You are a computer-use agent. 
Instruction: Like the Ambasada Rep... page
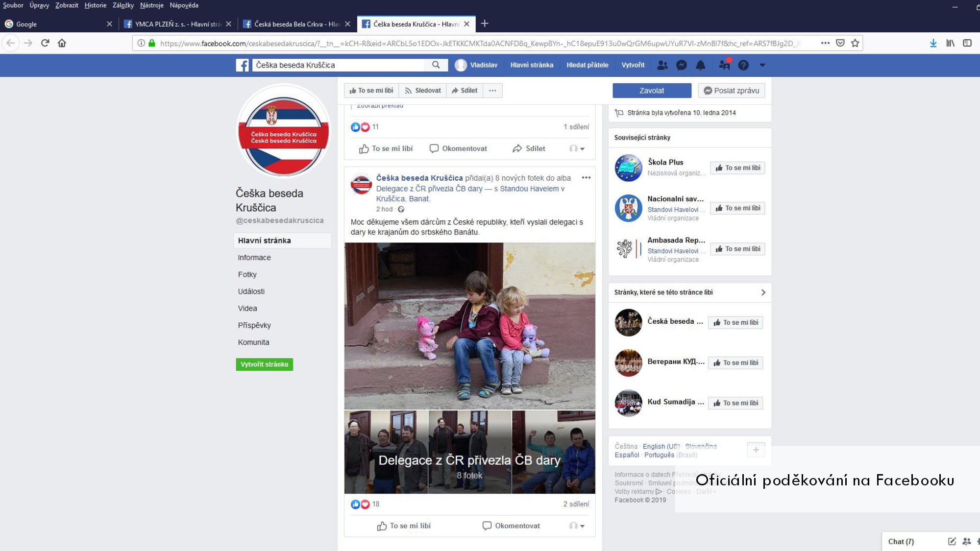coord(737,249)
